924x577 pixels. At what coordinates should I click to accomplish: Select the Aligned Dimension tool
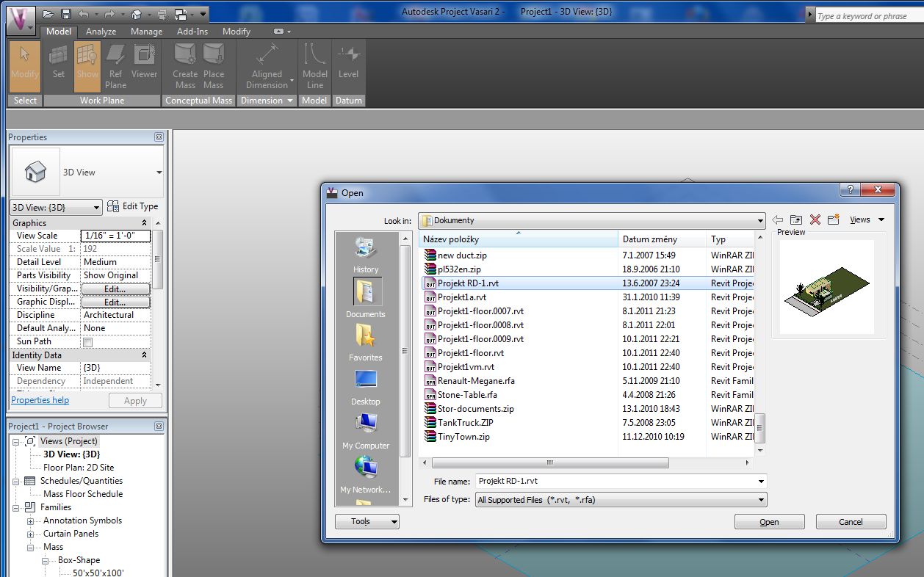click(267, 66)
